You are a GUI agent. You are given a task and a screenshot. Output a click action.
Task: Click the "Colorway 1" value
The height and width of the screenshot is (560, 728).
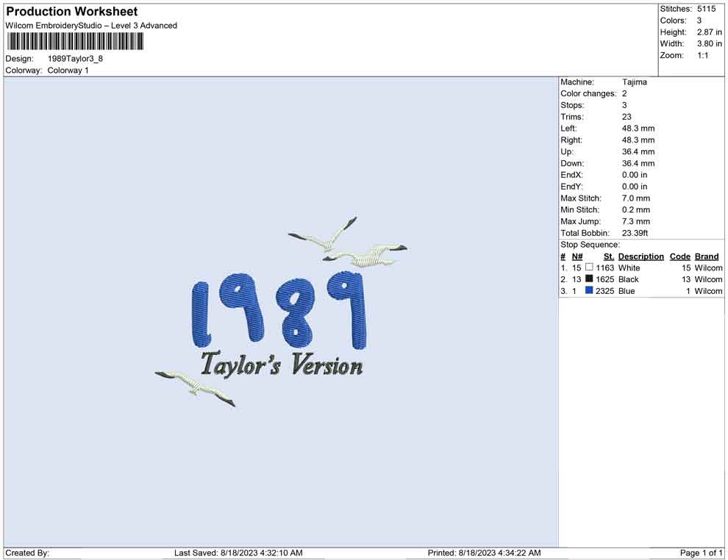coord(68,71)
